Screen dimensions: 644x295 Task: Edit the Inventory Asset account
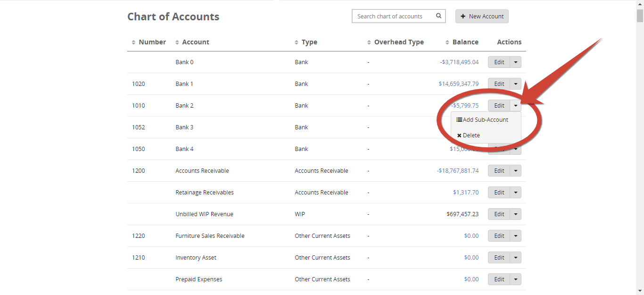point(499,258)
